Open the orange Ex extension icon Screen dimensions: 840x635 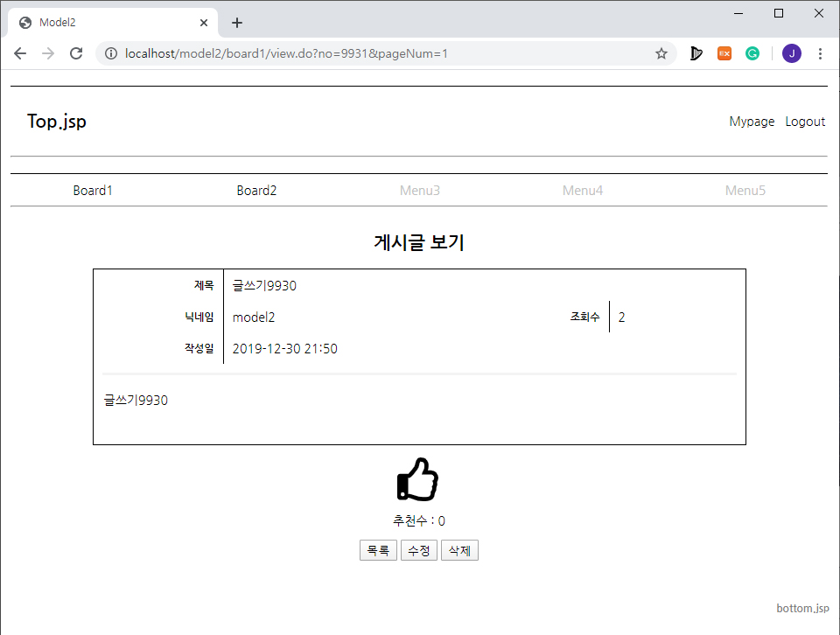[724, 53]
